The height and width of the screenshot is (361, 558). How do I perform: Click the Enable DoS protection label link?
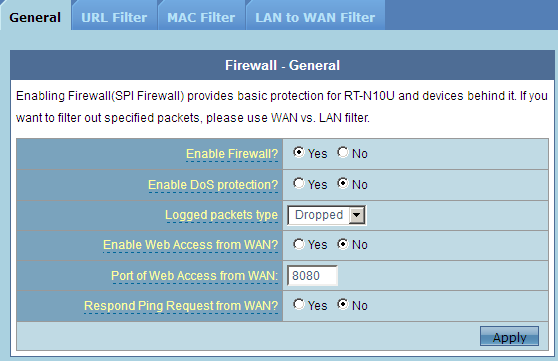point(213,185)
